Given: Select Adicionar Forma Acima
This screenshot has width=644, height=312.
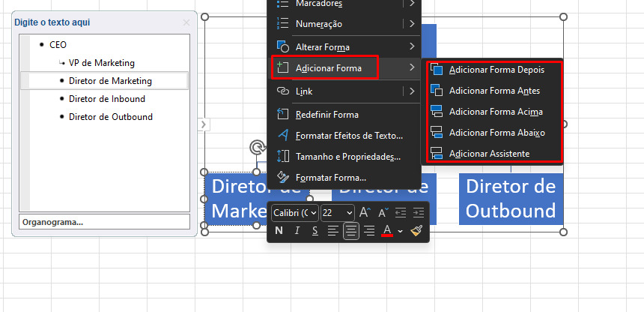Looking at the screenshot, I should [x=493, y=112].
